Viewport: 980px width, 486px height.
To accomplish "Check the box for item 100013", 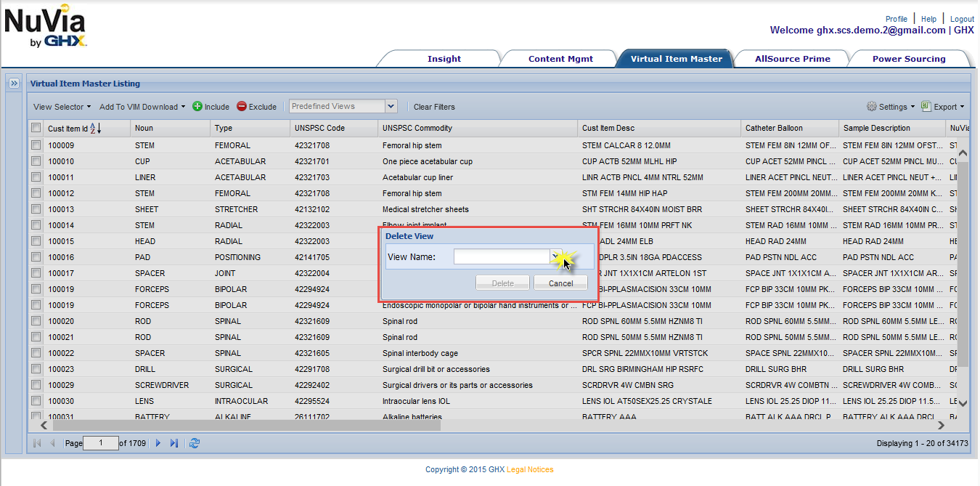I will pos(36,209).
